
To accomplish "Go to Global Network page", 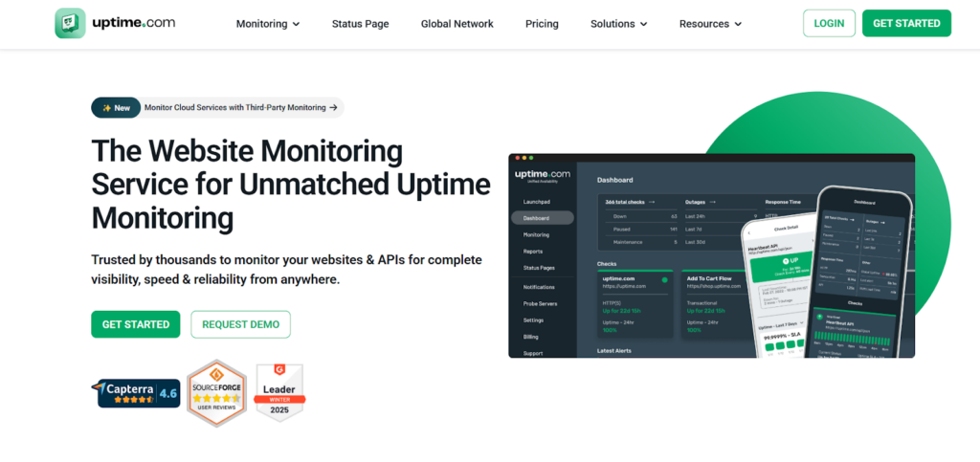I will tap(457, 24).
